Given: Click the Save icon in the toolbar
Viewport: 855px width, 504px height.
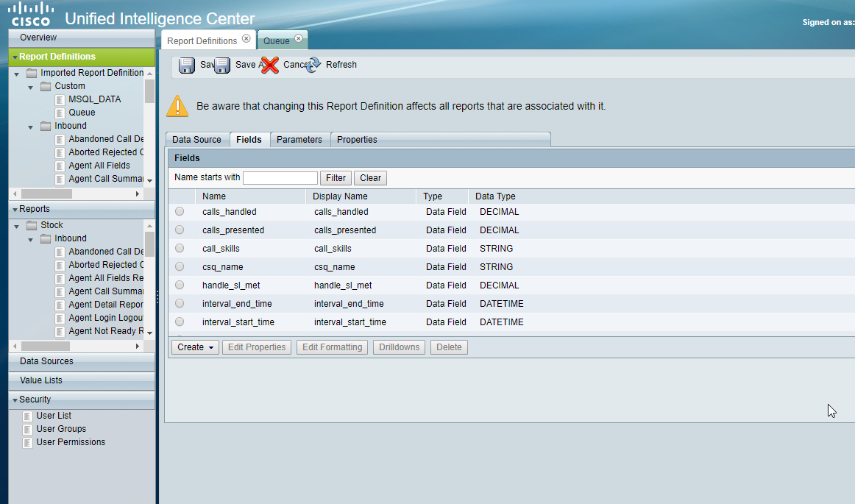Looking at the screenshot, I should pos(187,65).
